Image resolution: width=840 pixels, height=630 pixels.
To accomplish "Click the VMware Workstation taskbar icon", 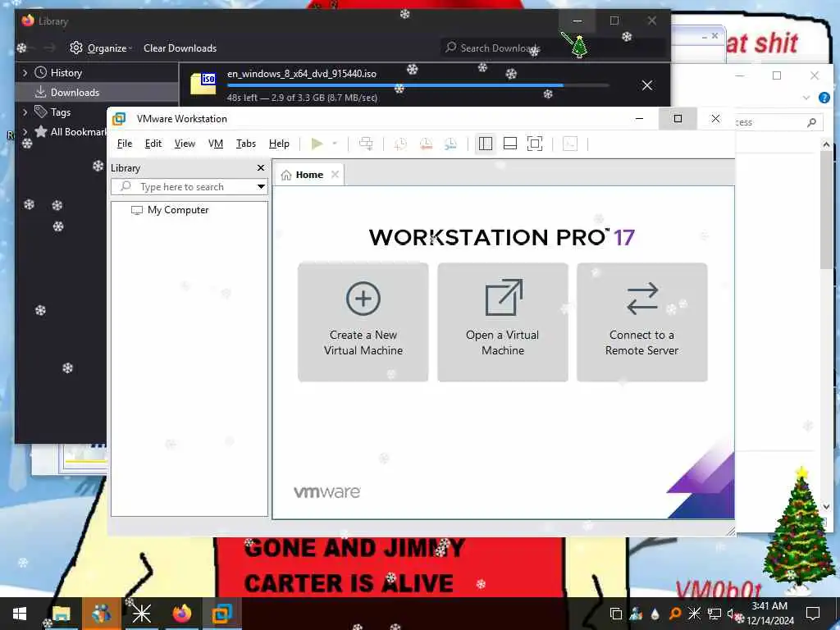I will pyautogui.click(x=221, y=614).
